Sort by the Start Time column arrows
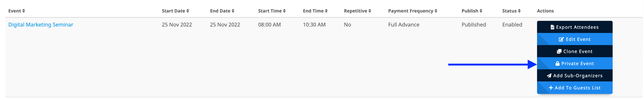The image size is (644, 100). (284, 11)
